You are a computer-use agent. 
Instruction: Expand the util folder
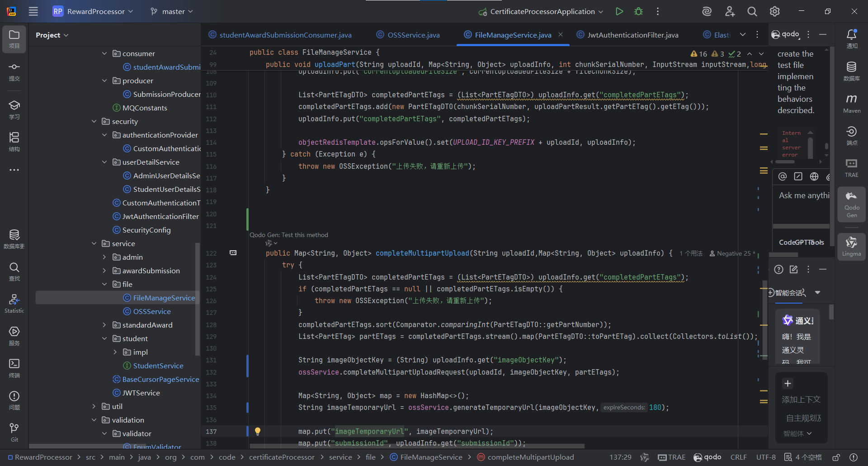tap(94, 406)
